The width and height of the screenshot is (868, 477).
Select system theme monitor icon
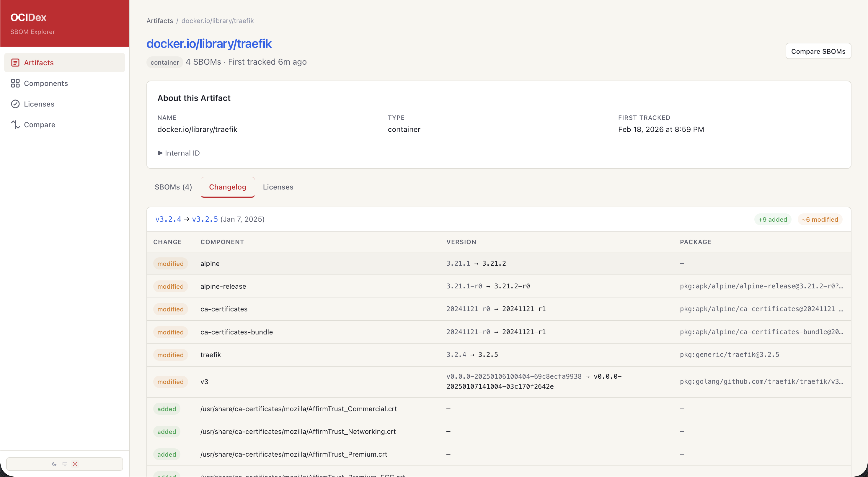click(x=65, y=464)
